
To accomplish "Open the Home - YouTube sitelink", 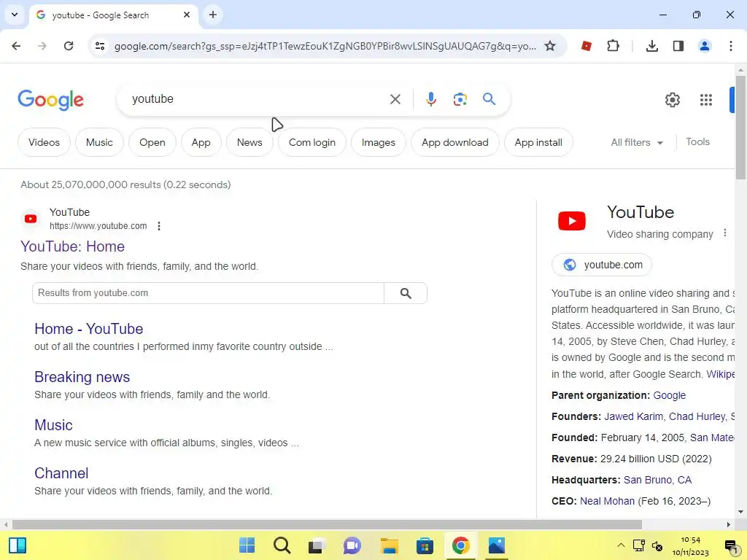I will pyautogui.click(x=88, y=329).
